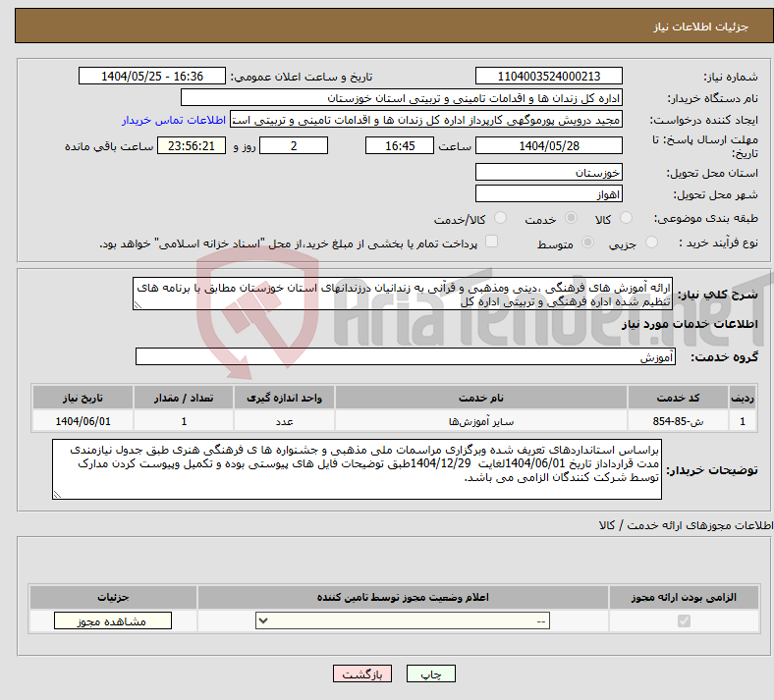Click the buyer notes textarea
This screenshot has width=774, height=700.
(357, 469)
